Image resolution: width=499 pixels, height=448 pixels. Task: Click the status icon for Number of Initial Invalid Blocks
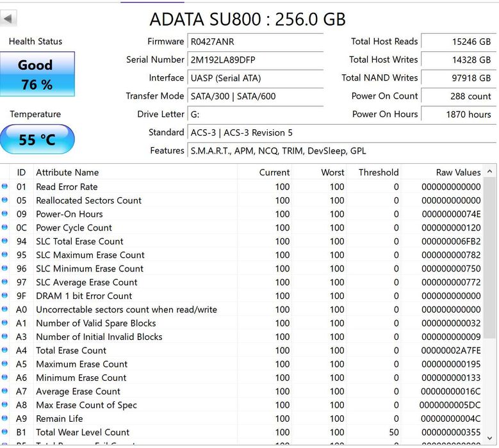[4, 337]
